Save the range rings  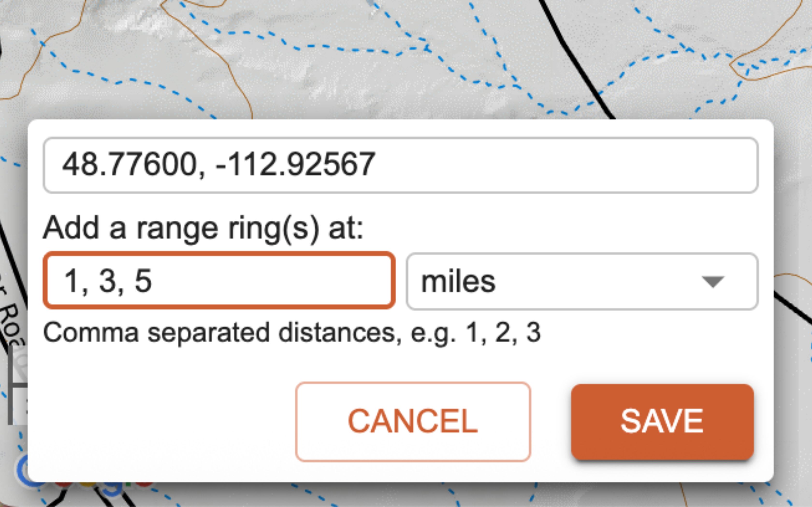[662, 422]
